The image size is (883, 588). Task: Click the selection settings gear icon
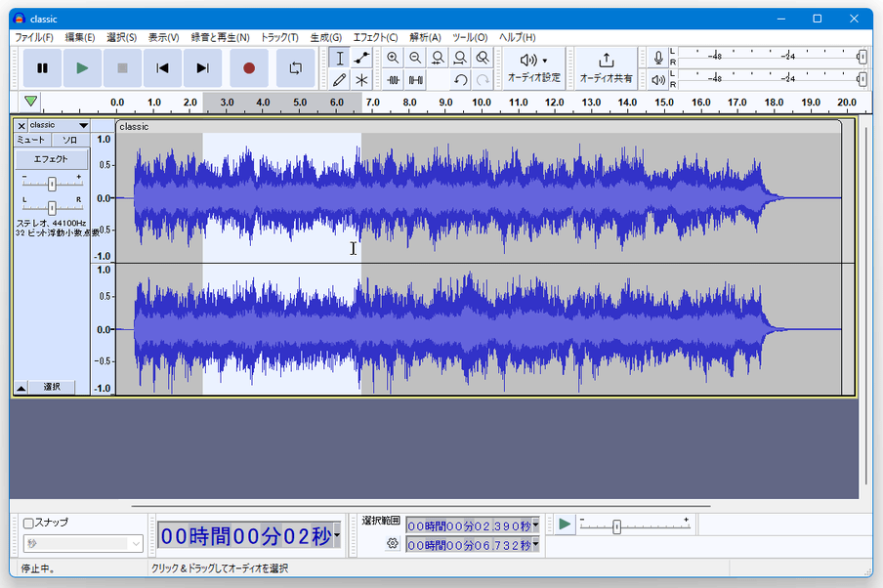pos(393,543)
